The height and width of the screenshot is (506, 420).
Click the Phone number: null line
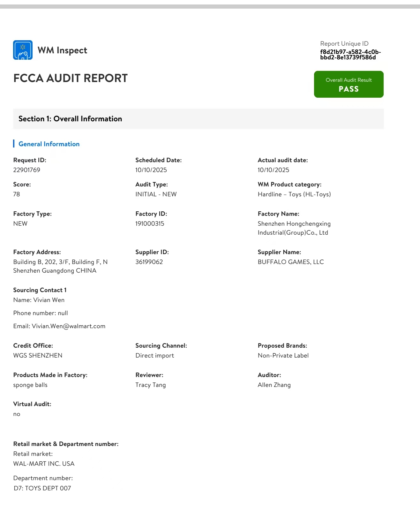point(41,313)
